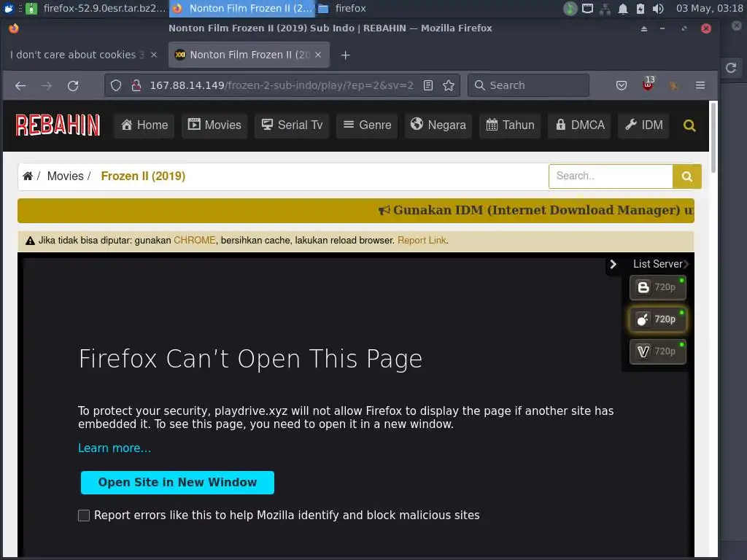Viewport: 747px width, 560px height.
Task: Click the keep-above arrow in the title bar
Action: (x=644, y=28)
